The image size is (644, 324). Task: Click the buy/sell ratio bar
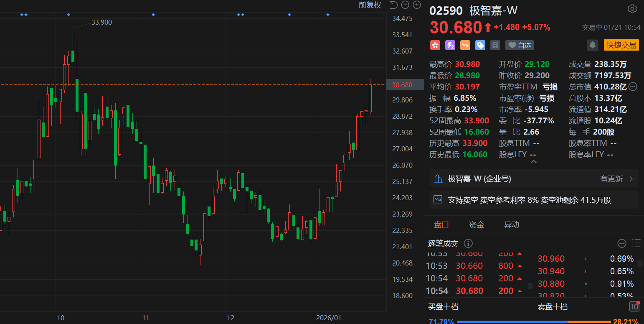(534, 321)
